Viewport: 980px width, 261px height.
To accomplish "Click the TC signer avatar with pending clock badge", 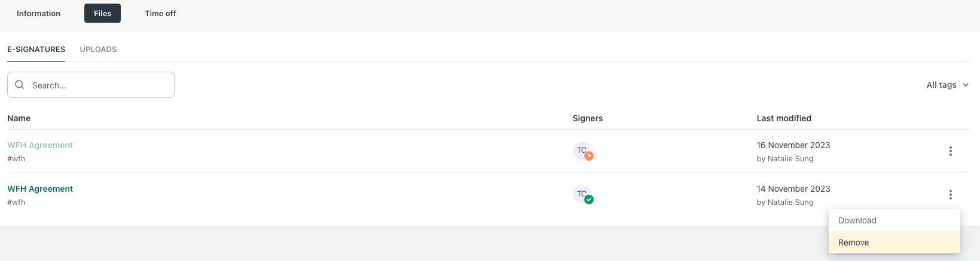I will click(582, 151).
